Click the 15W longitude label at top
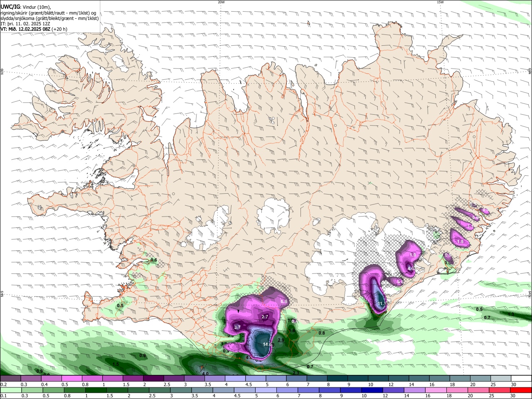This screenshot has height=399, width=532. [x=440, y=2]
